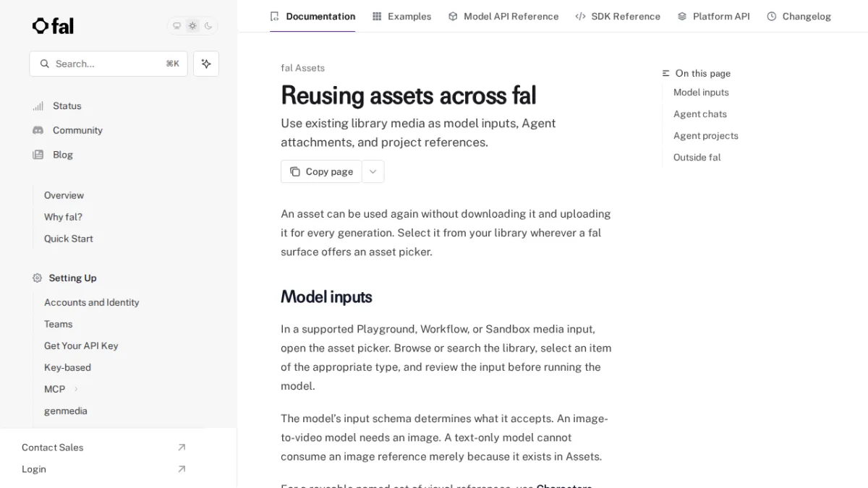Screen dimensions: 868x488
Task: Click the copy icon in Copy page
Action: point(295,171)
